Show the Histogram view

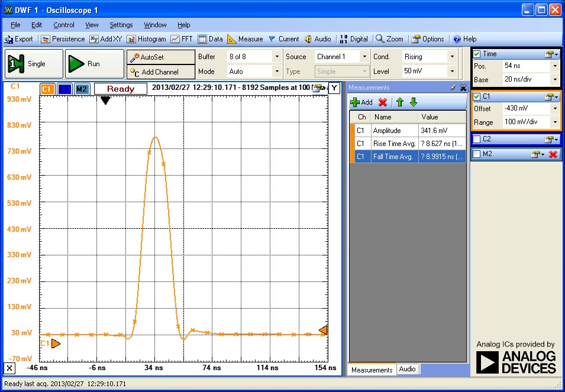(x=146, y=39)
